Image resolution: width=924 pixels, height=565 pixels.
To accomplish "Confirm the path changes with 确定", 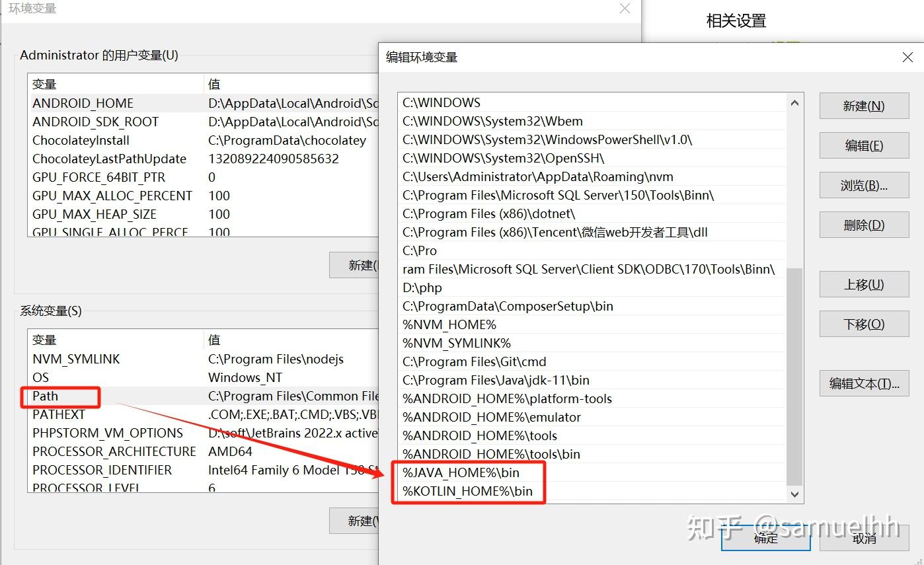I will [x=765, y=539].
